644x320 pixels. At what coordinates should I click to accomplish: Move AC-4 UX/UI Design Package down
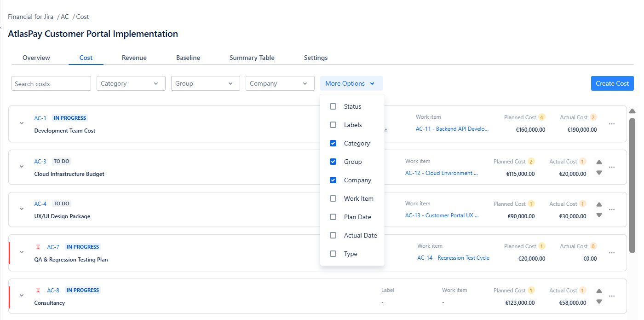pyautogui.click(x=599, y=215)
